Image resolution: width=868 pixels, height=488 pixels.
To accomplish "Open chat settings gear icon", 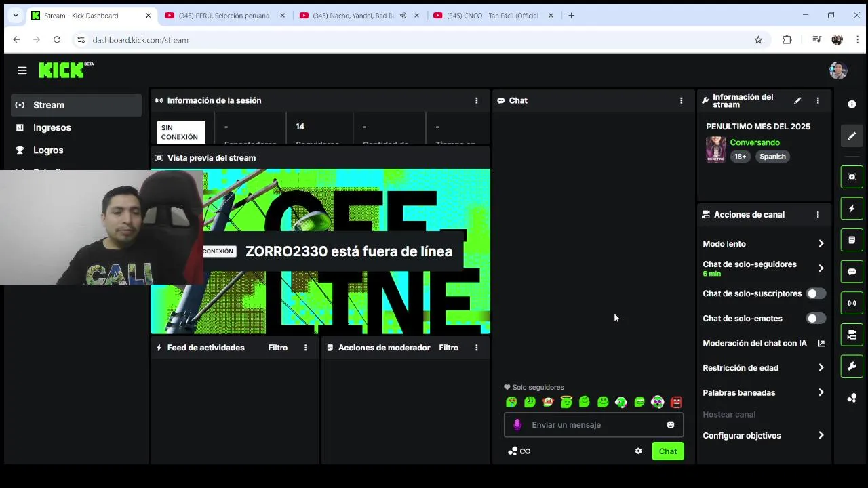I will coord(638,451).
